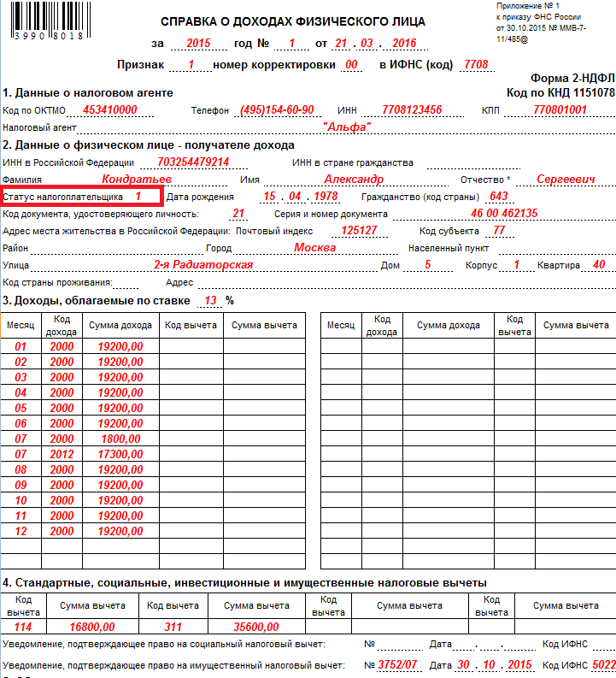Select the surname field Кондратьев

[137, 180]
